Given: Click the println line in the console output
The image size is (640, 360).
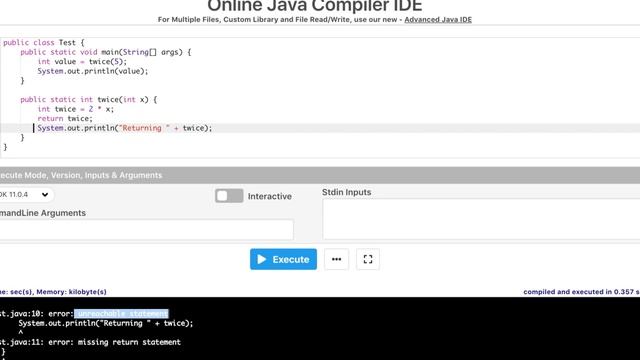Looking at the screenshot, I should click(106, 323).
